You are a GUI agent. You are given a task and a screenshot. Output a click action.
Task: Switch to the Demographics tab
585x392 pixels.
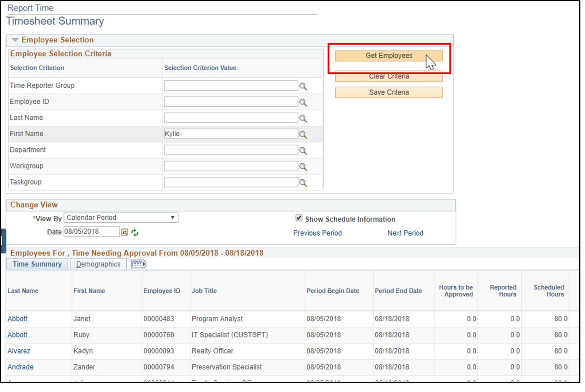[x=98, y=264]
